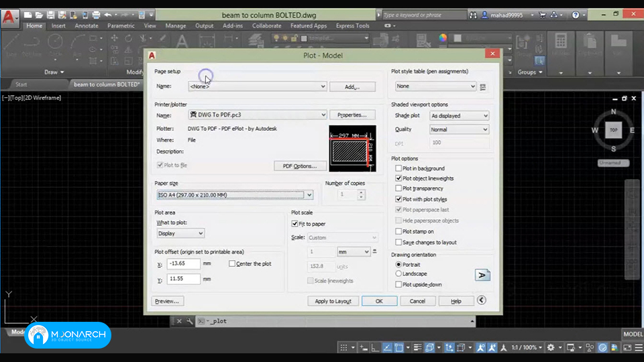
Task: Enable Plot transparency checkbox
Action: point(398,188)
